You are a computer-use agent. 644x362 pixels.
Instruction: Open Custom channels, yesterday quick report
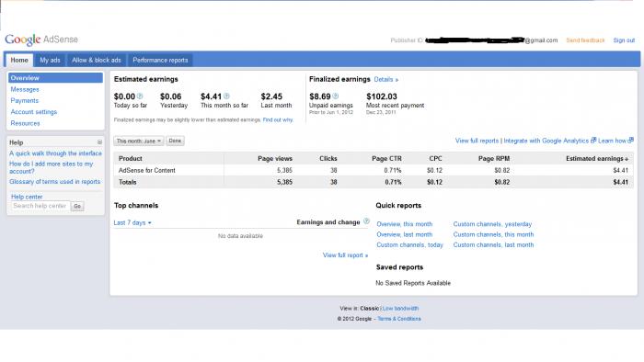(x=492, y=224)
